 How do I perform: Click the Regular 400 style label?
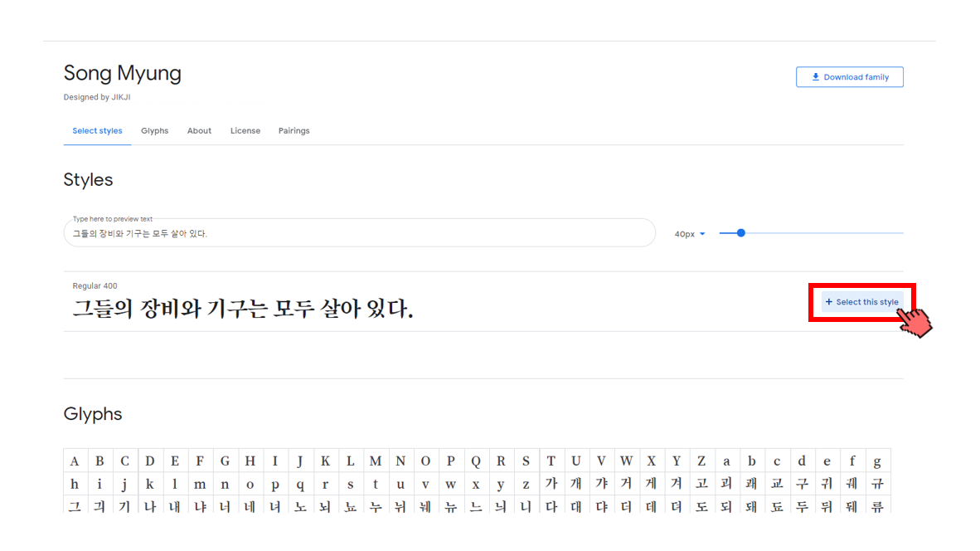pos(95,285)
